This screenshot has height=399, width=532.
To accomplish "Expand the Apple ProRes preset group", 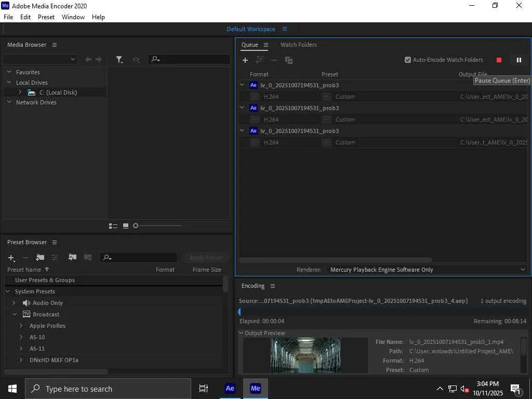I will (x=21, y=326).
